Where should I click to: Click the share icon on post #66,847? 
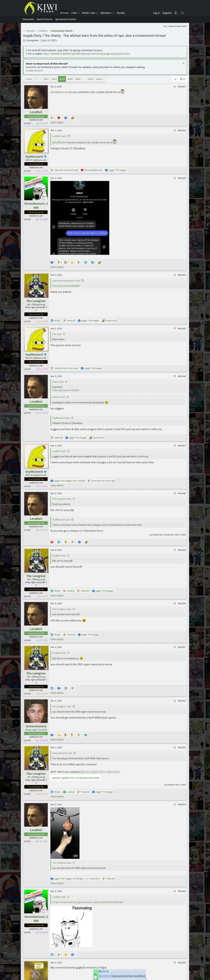click(175, 445)
